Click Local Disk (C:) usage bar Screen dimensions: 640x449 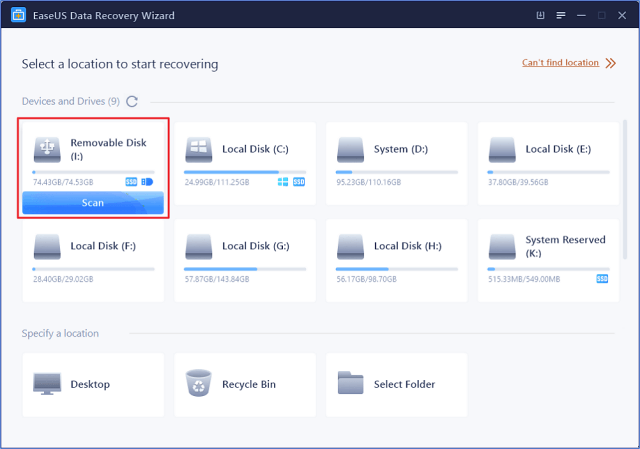pos(245,172)
